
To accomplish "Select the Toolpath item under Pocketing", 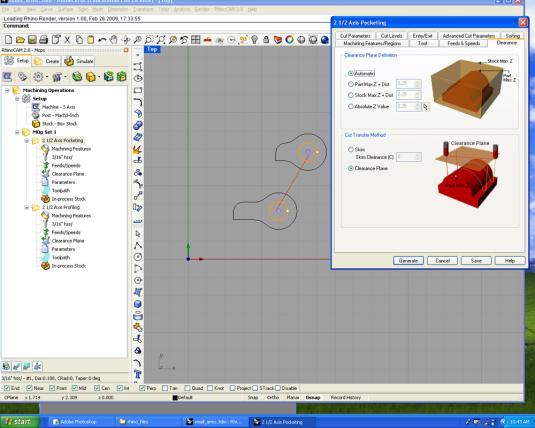I will coord(61,191).
